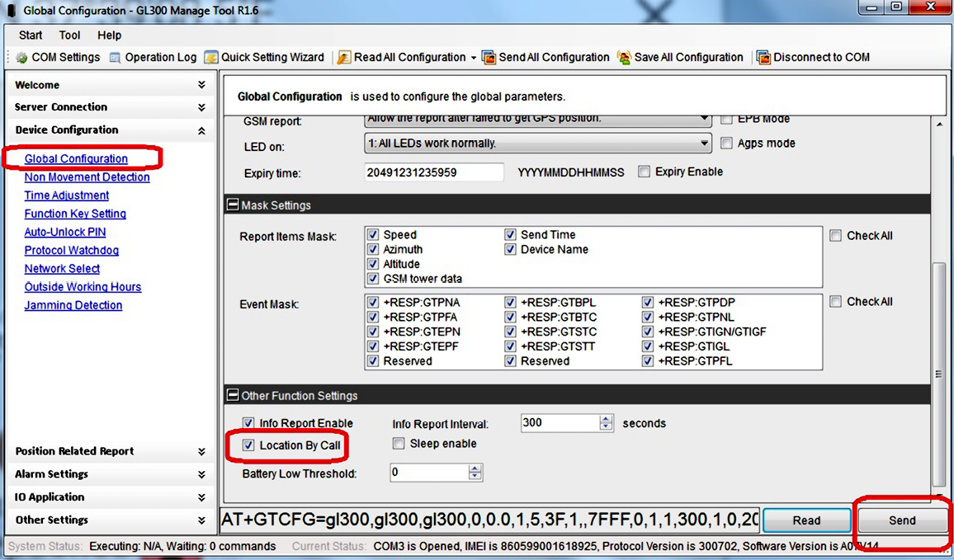Uncheck Speed report item
The width and height of the screenshot is (954, 560).
click(x=373, y=235)
